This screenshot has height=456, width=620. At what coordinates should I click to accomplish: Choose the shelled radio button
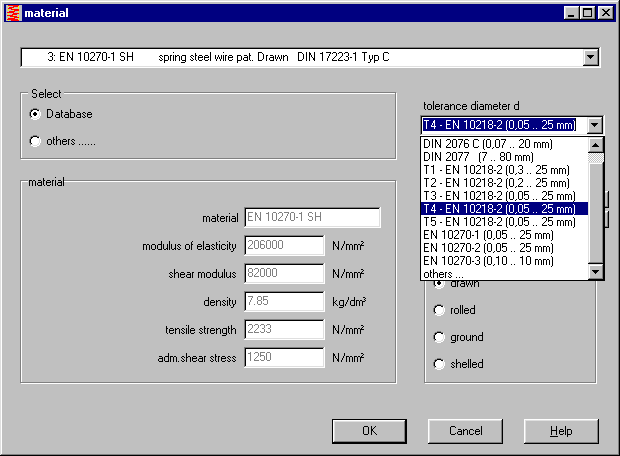tap(438, 364)
